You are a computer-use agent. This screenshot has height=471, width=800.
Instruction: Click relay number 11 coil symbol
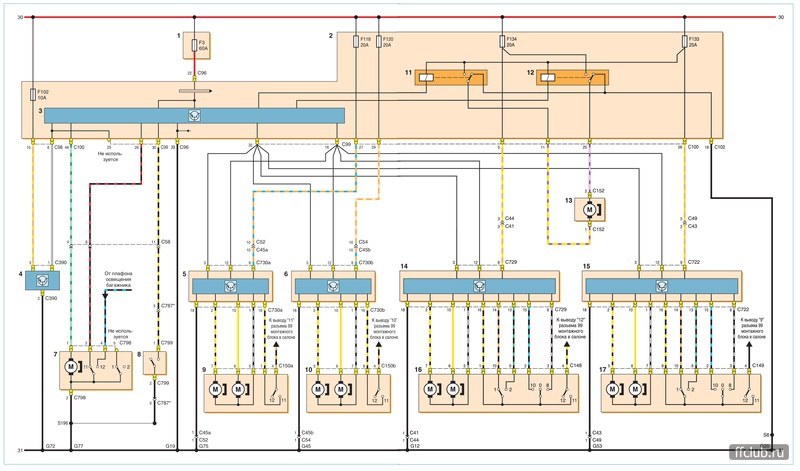coord(426,78)
